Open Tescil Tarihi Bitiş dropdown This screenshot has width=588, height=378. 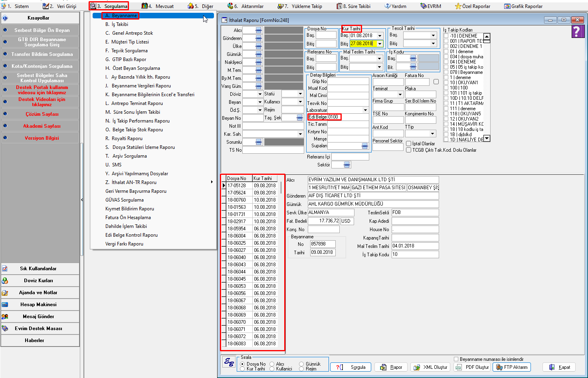(433, 44)
